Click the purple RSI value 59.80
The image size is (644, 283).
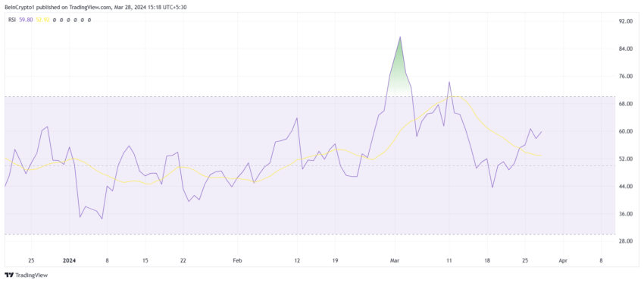[26, 20]
